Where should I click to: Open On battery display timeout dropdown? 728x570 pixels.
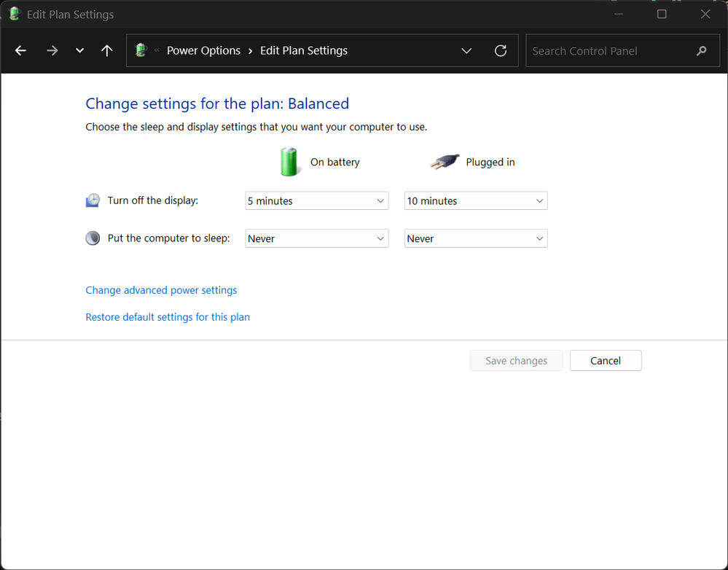point(316,201)
